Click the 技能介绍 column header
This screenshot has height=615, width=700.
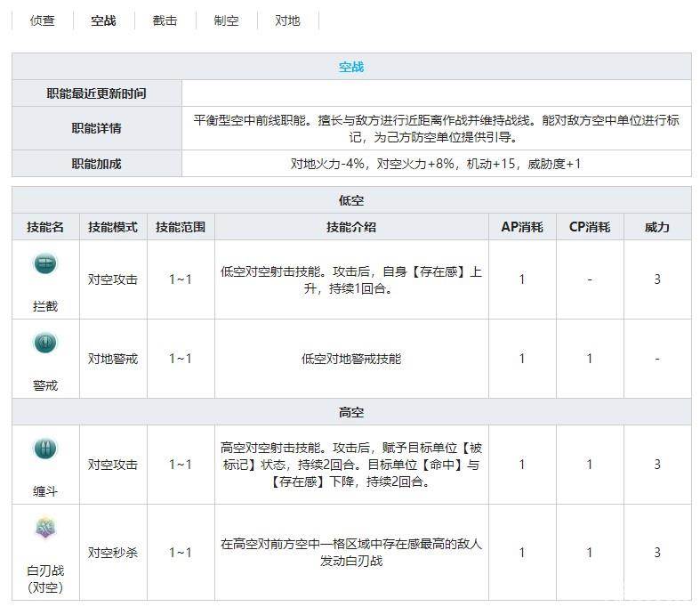tap(351, 227)
